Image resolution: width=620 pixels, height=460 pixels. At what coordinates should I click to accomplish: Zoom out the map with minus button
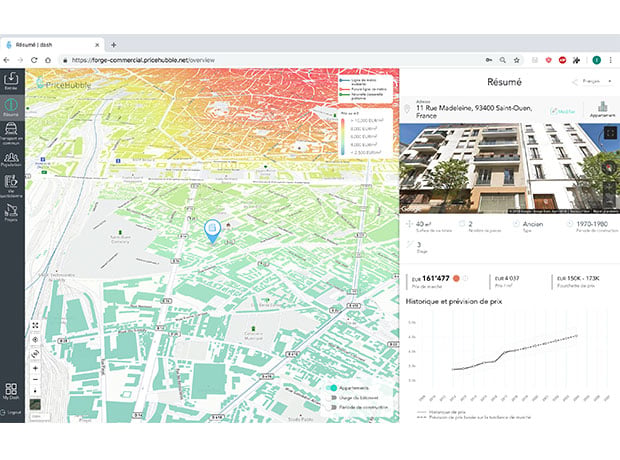click(x=35, y=380)
